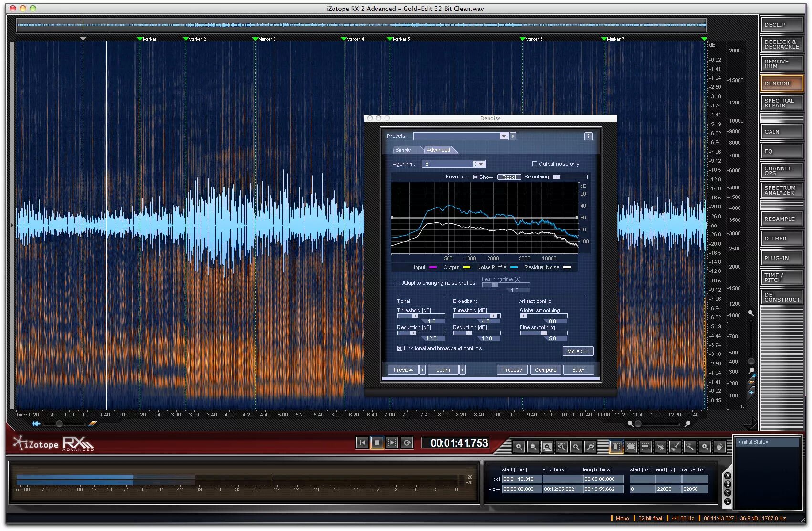The width and height of the screenshot is (812, 531).
Task: Click the plus expander next to Preview
Action: tap(422, 370)
